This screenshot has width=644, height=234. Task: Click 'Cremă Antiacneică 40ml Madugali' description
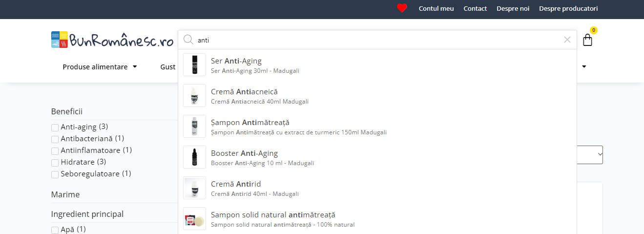click(260, 102)
